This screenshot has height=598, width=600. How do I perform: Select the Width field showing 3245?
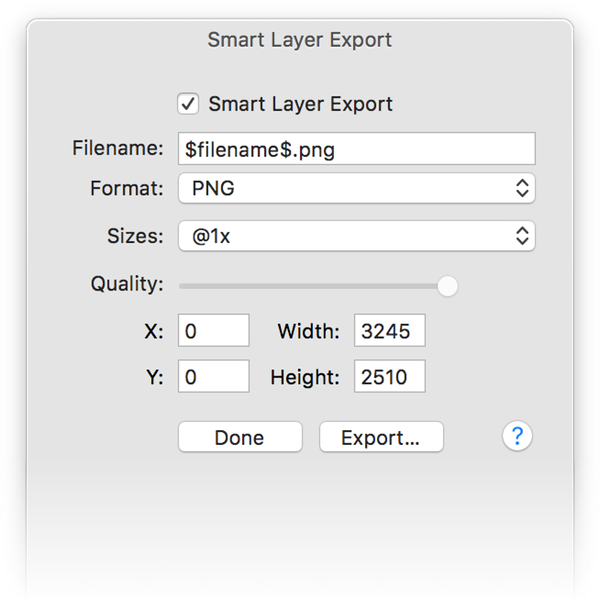pyautogui.click(x=389, y=330)
